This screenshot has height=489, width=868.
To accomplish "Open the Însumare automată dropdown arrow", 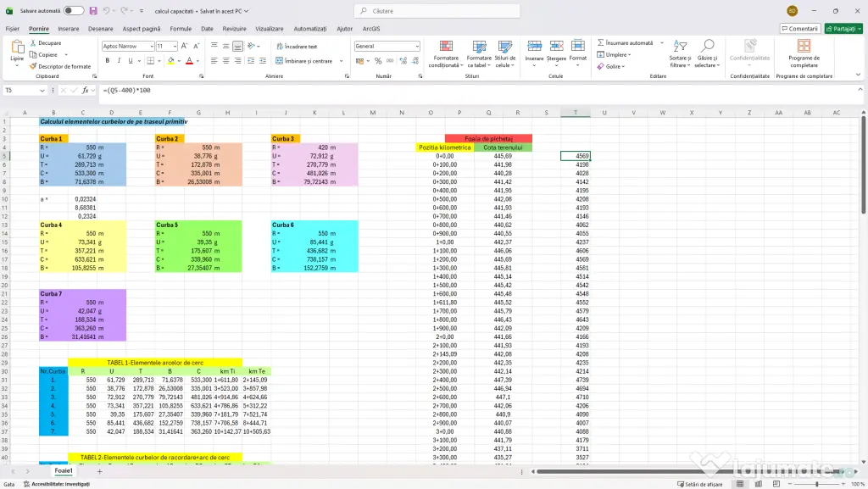I will (662, 42).
